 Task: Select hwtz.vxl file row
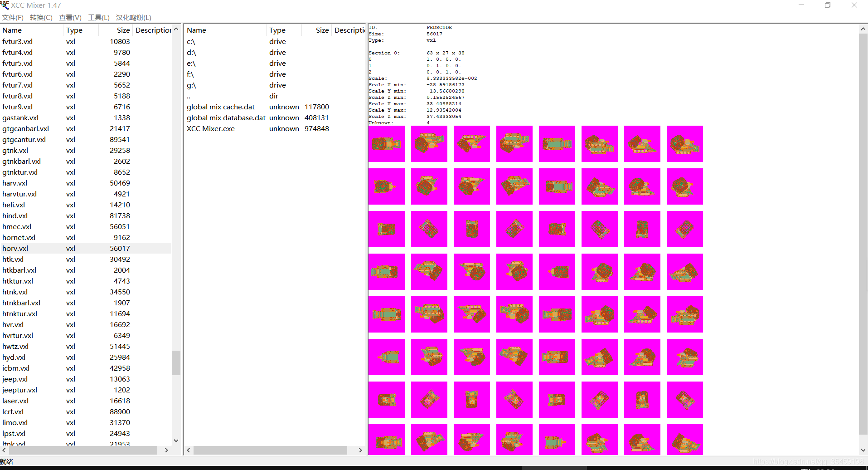pos(86,347)
